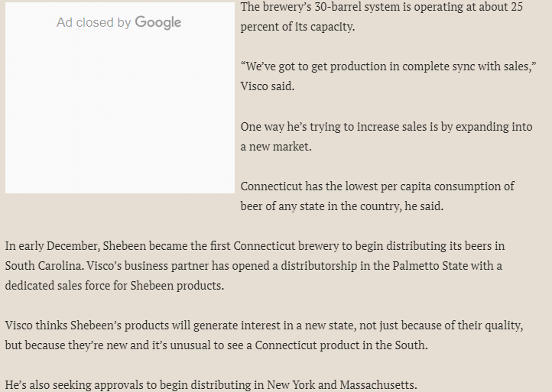The image size is (552, 392).
Task: Click the 'complete sync with sales' quote
Action: point(388,66)
